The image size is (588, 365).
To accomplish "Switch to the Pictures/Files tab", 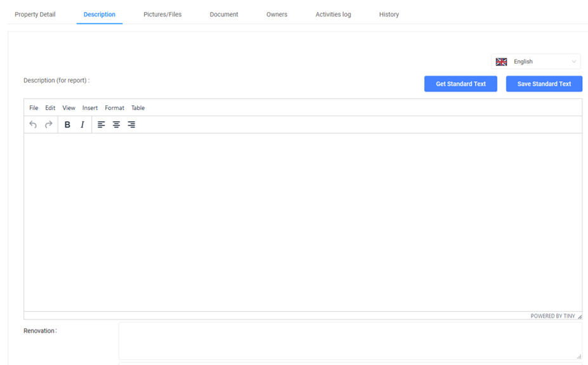I will pyautogui.click(x=162, y=15).
